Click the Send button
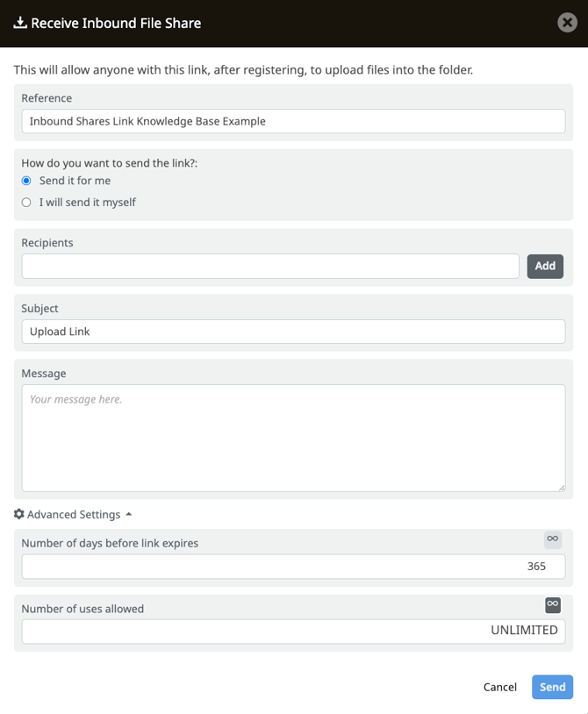Viewport: 588px width, 714px height. click(x=552, y=687)
